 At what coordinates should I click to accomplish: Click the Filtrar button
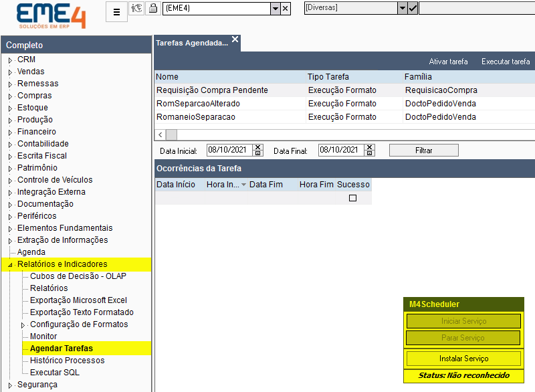[424, 150]
